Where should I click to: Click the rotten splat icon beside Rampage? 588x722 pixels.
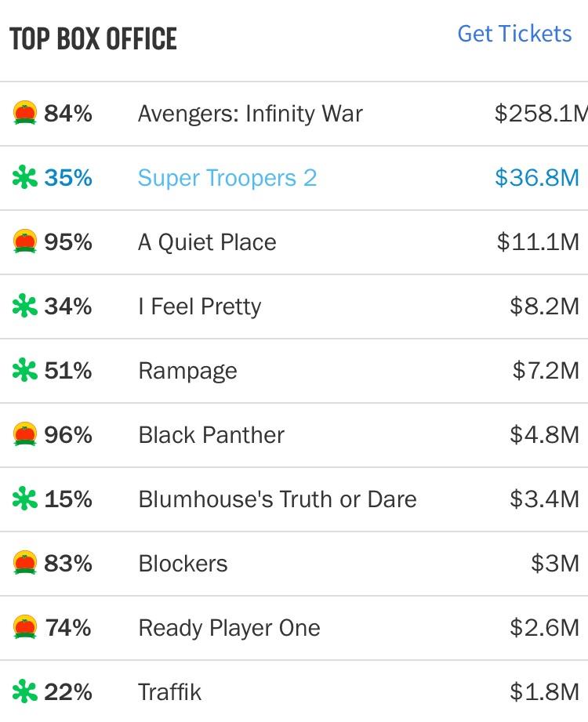[x=25, y=371]
